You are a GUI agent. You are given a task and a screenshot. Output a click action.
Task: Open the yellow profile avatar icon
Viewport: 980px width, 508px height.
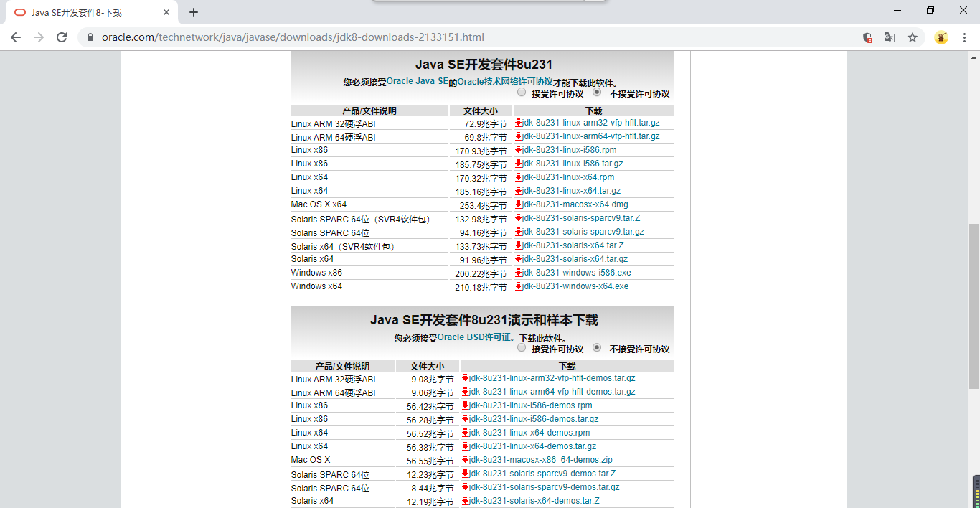[941, 37]
